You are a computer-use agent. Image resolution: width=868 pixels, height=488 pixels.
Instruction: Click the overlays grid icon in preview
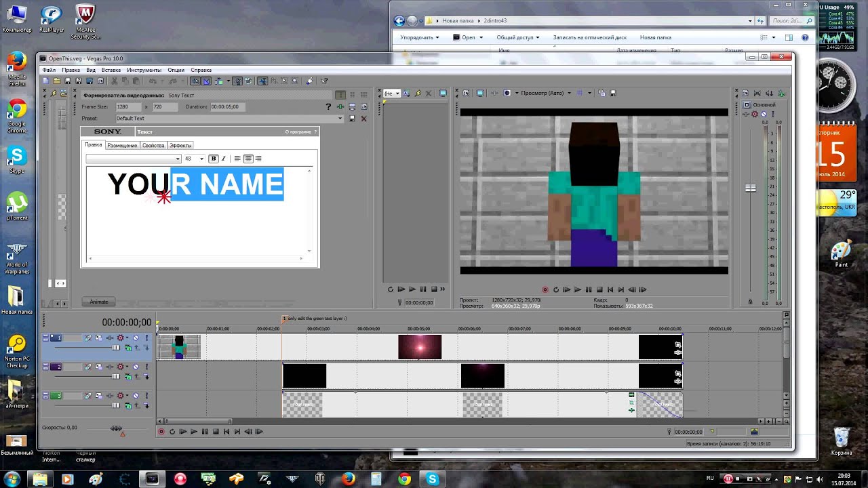coord(580,93)
